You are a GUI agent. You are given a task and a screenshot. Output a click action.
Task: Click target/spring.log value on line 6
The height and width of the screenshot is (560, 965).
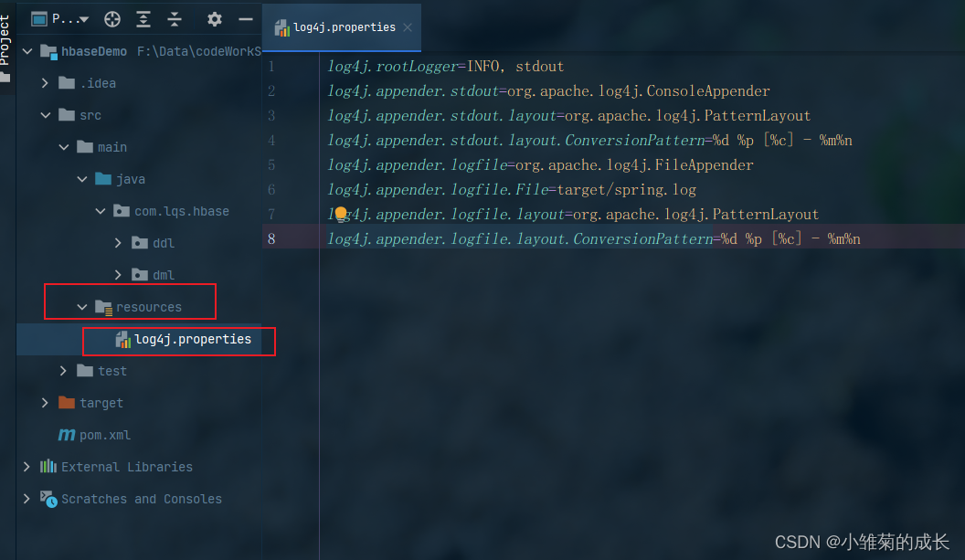tap(627, 189)
